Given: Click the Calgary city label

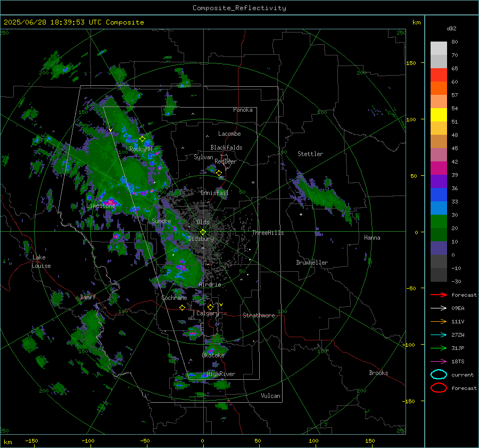Looking at the screenshot, I should pos(208,313).
